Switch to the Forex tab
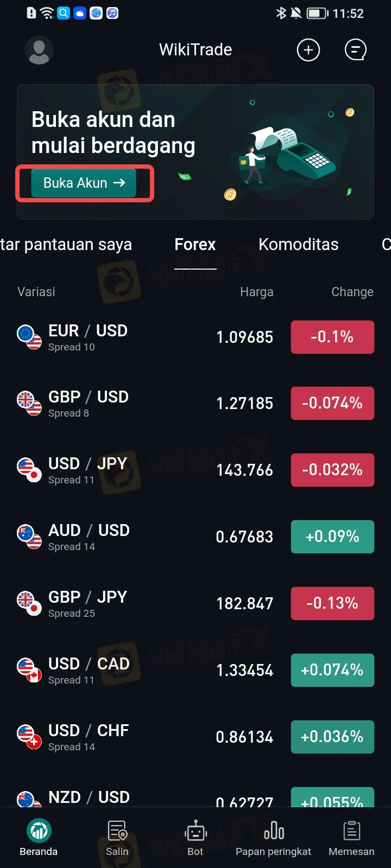The image size is (391, 868). (195, 245)
